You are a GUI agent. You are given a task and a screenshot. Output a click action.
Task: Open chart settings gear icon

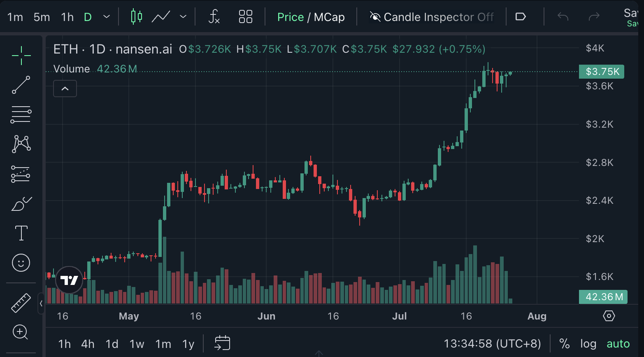click(609, 316)
